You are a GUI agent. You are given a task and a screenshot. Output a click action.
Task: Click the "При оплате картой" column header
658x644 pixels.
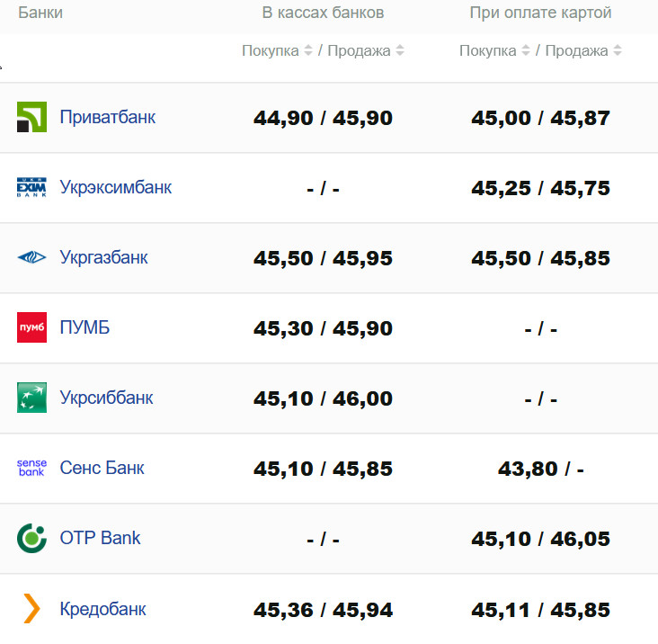540,13
